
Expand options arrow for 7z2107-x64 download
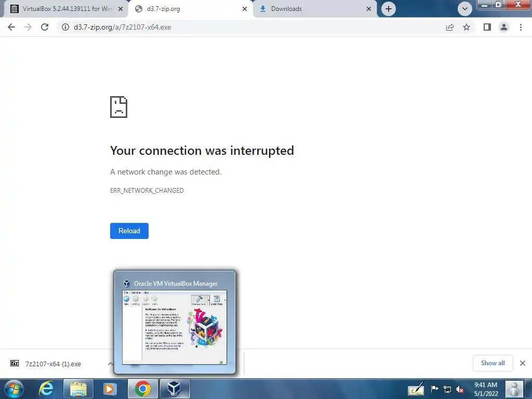[110, 364]
